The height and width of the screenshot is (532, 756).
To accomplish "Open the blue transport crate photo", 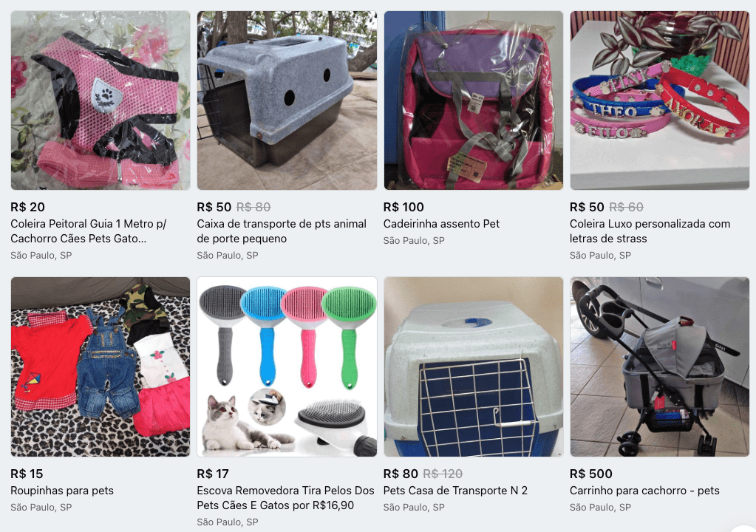I will [x=474, y=366].
